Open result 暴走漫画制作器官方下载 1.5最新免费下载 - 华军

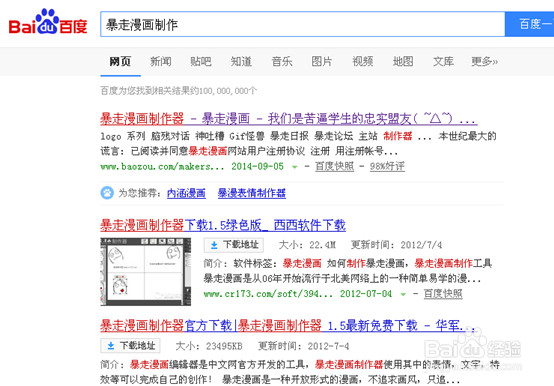[288, 326]
